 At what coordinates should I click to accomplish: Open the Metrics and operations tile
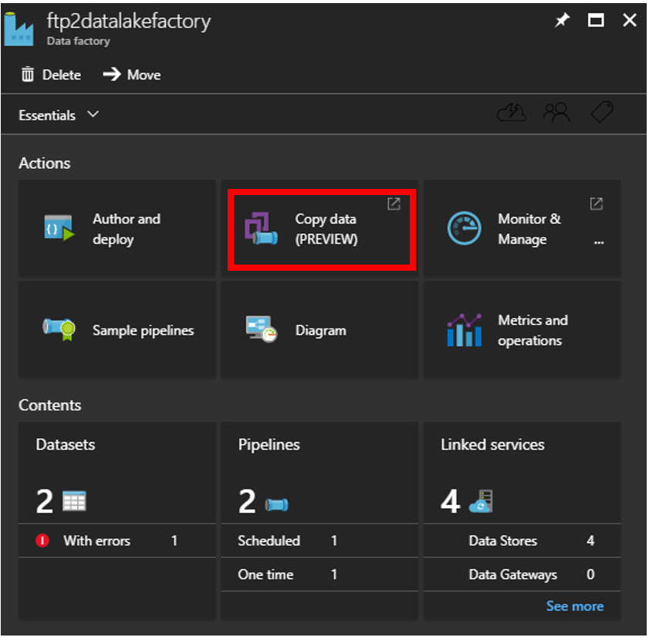(522, 329)
